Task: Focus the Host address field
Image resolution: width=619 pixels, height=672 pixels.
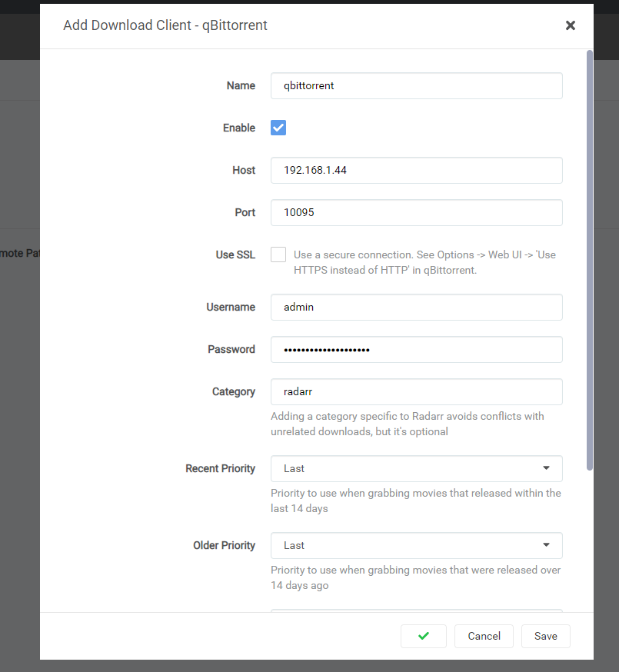Action: (x=416, y=171)
